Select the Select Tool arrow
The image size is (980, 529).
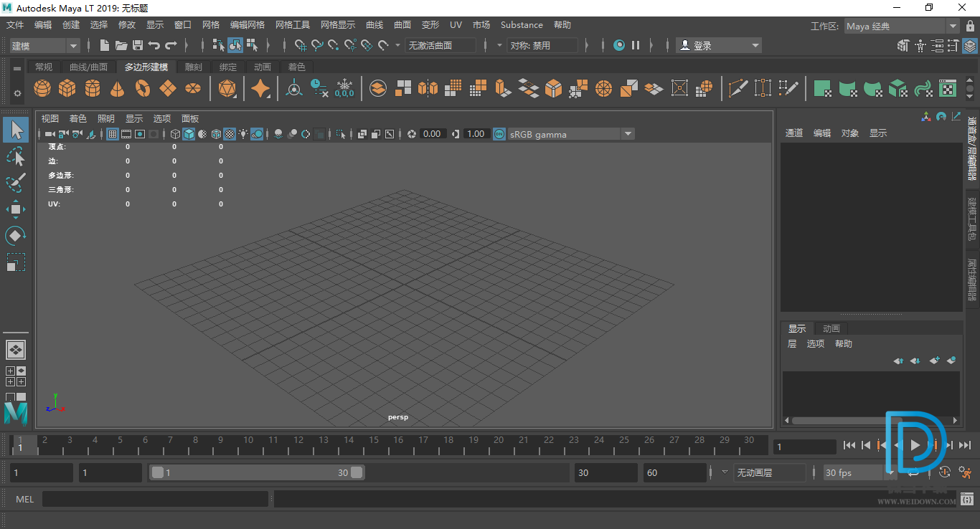pyautogui.click(x=16, y=130)
